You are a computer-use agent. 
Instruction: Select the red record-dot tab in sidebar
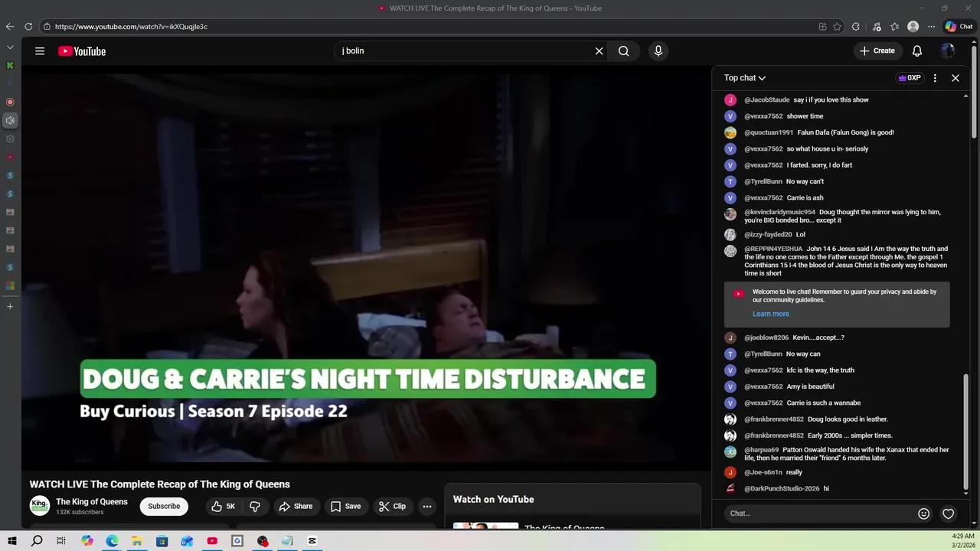pyautogui.click(x=10, y=102)
